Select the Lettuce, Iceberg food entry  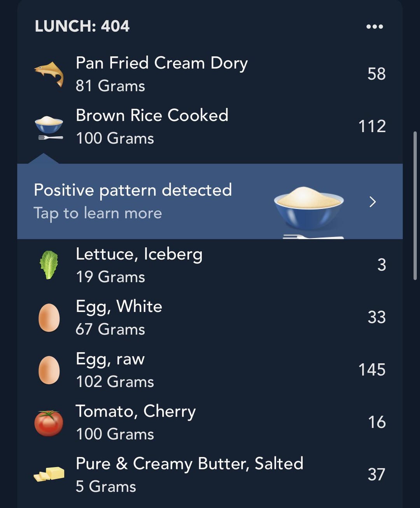pos(210,265)
